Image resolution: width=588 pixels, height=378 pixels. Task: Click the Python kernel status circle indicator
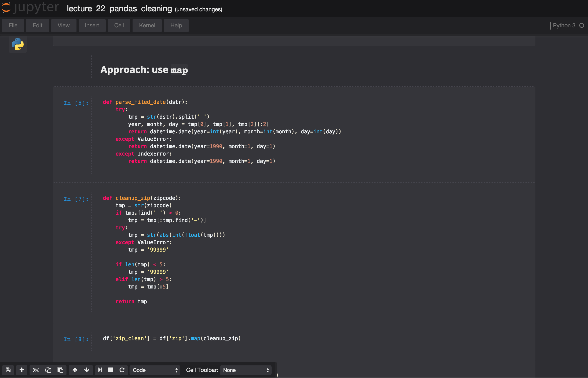click(581, 26)
